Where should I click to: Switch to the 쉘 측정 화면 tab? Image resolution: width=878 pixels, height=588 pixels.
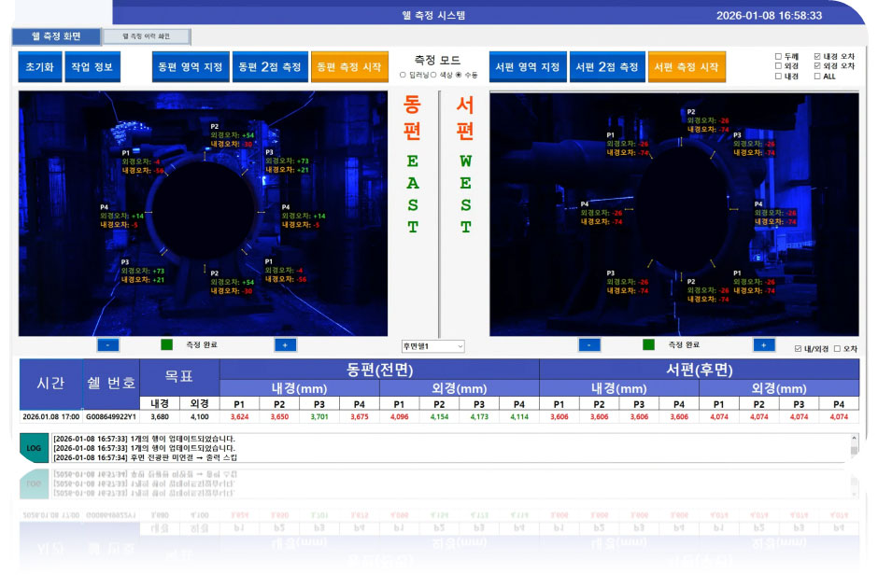(x=56, y=36)
